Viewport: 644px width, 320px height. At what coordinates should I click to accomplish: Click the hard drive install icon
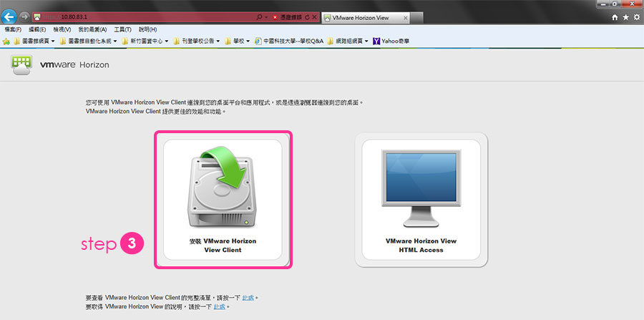[x=223, y=188]
